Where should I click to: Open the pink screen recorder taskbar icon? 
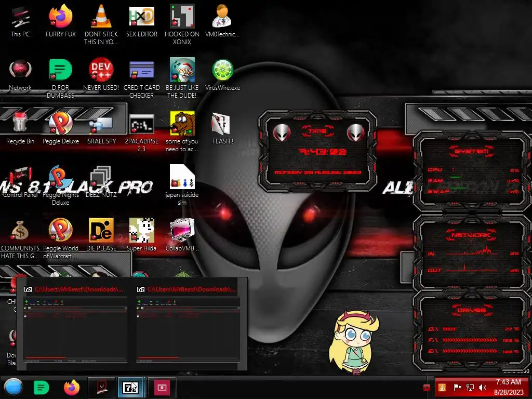[162, 387]
